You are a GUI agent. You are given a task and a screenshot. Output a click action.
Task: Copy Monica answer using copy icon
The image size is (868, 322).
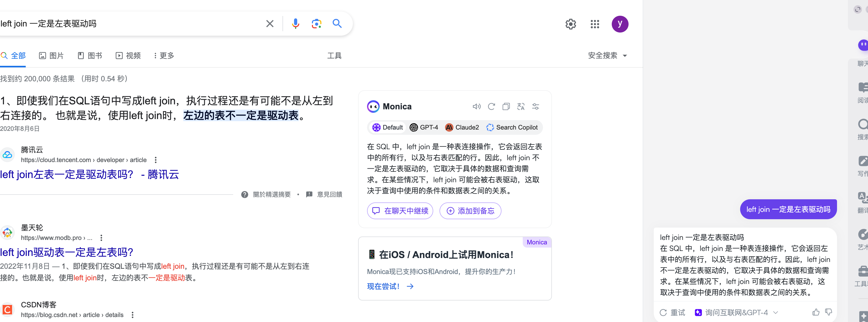click(x=506, y=107)
